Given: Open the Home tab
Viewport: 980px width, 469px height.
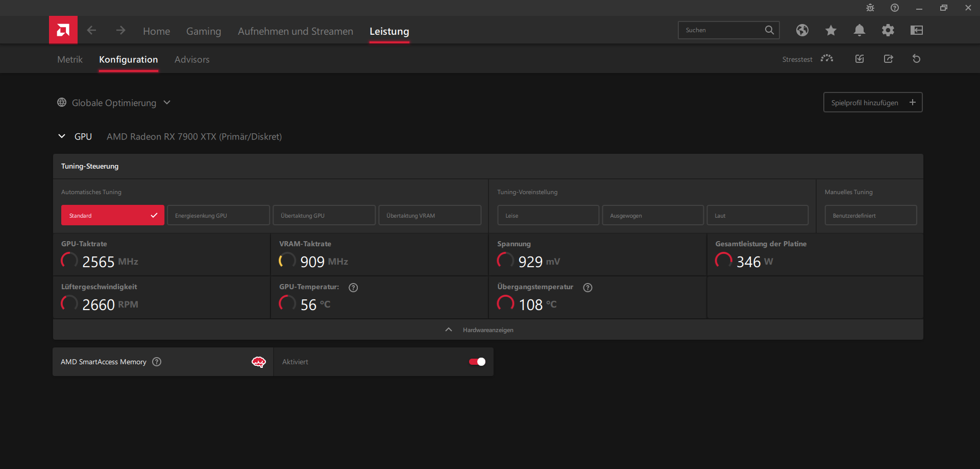Looking at the screenshot, I should coord(157,31).
